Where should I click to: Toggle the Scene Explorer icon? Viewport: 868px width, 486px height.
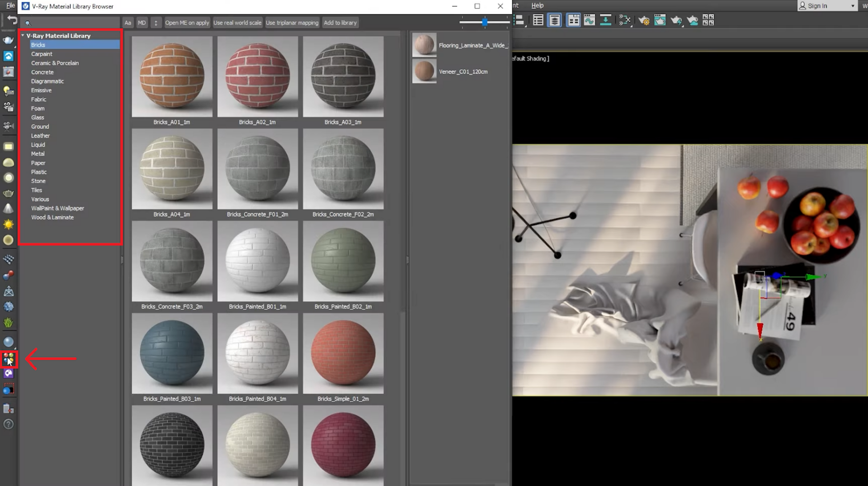[538, 20]
